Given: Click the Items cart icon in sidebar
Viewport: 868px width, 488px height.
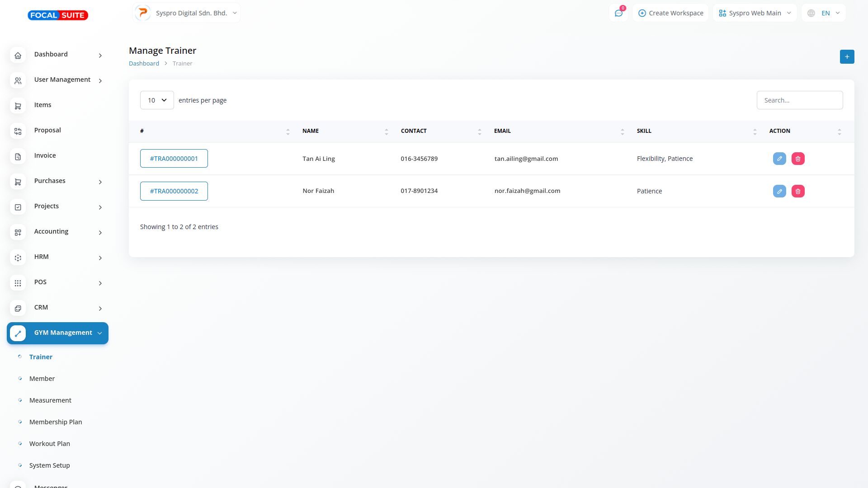Looking at the screenshot, I should click(x=18, y=106).
